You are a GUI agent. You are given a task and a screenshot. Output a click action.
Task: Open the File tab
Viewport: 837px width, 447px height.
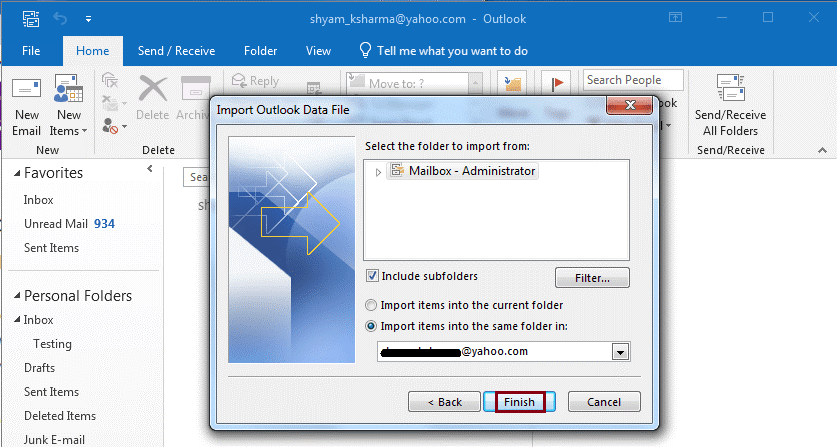click(x=31, y=51)
